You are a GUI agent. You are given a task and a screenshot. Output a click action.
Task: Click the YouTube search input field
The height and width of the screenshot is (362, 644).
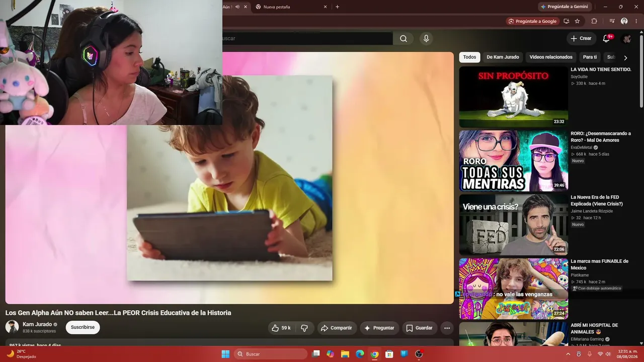pos(307,39)
